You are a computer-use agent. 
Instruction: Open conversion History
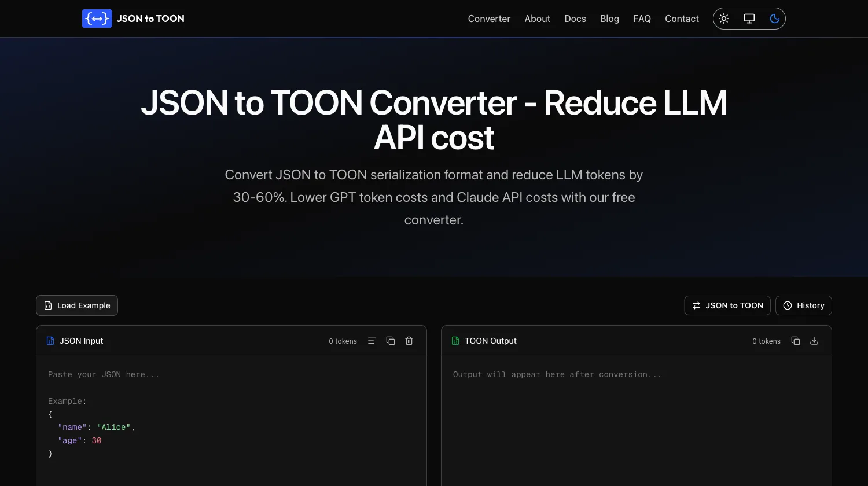(804, 305)
